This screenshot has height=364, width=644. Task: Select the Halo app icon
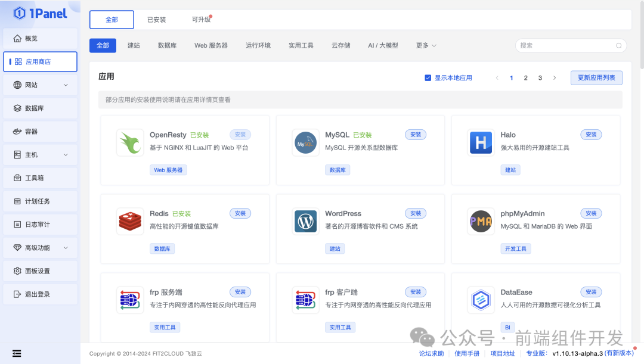(x=481, y=142)
